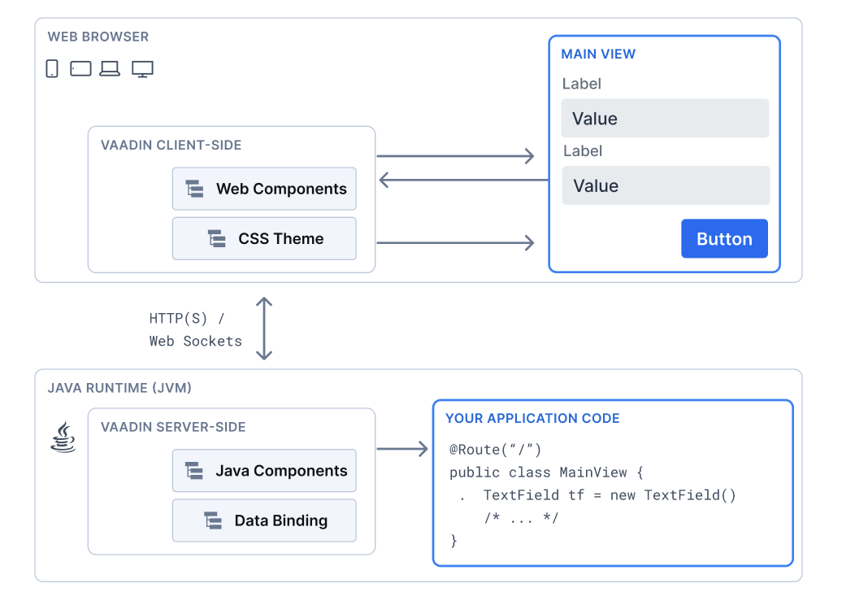Click the TextField tf = new TextField() line
Viewport: 868px width, 592px height.
(x=610, y=495)
